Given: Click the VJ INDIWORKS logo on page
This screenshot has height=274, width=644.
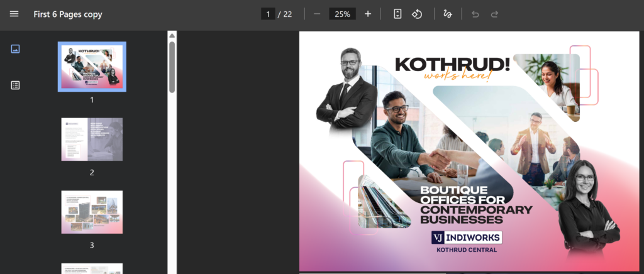Looking at the screenshot, I should (467, 238).
